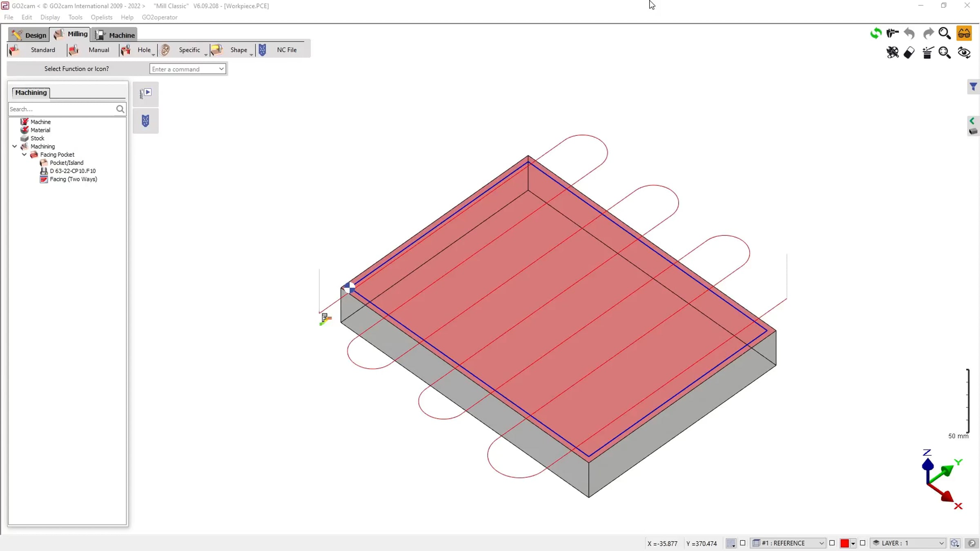Tick the checkbox before the red color swatch
The image size is (980, 551).
click(832, 543)
